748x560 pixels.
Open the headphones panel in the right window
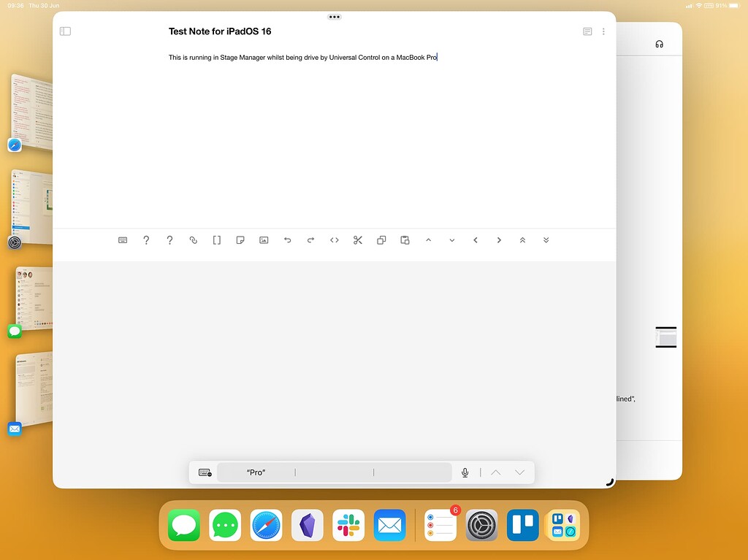click(659, 43)
